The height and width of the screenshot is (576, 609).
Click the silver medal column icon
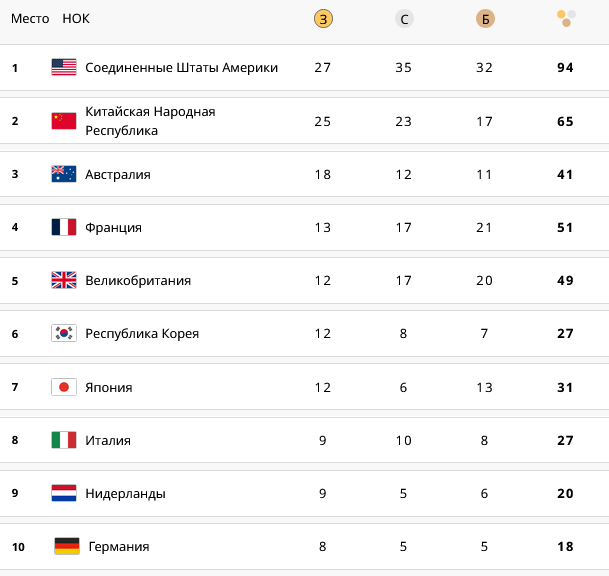click(x=404, y=19)
